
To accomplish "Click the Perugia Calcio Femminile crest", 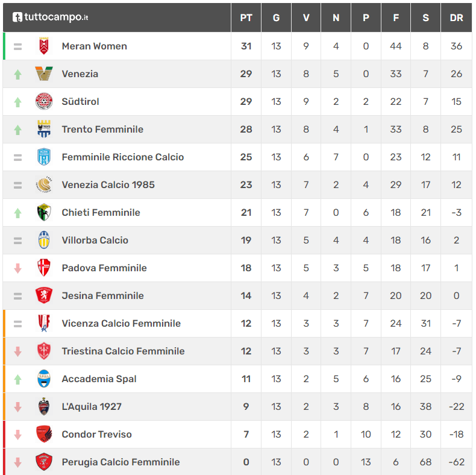I will pos(44,462).
